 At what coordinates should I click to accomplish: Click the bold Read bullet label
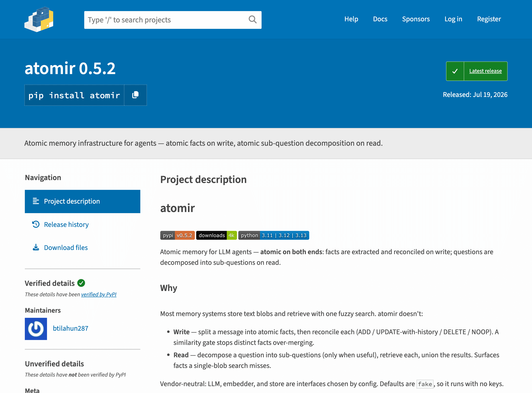click(x=181, y=355)
